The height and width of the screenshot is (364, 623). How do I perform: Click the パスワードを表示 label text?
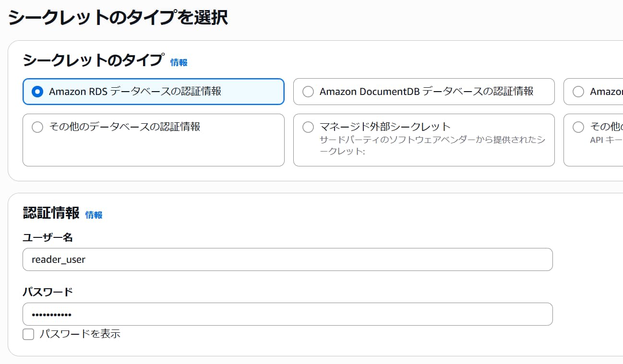tap(80, 334)
